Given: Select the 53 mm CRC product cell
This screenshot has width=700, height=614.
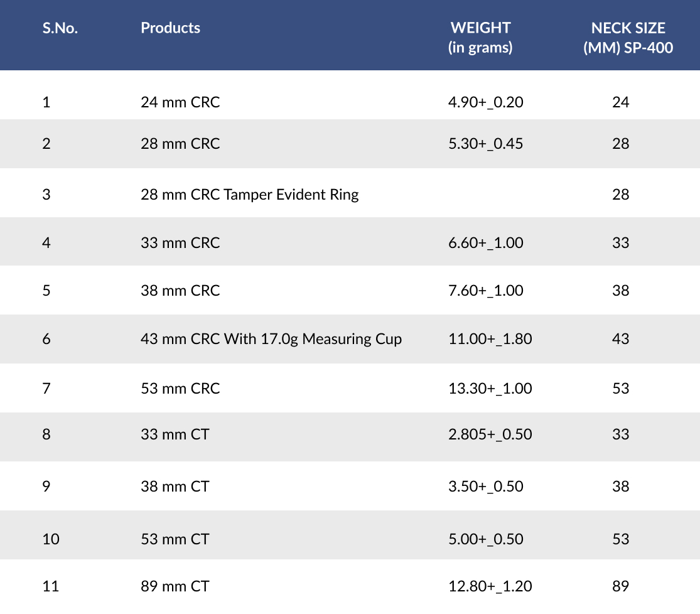Looking at the screenshot, I should 180,389.
